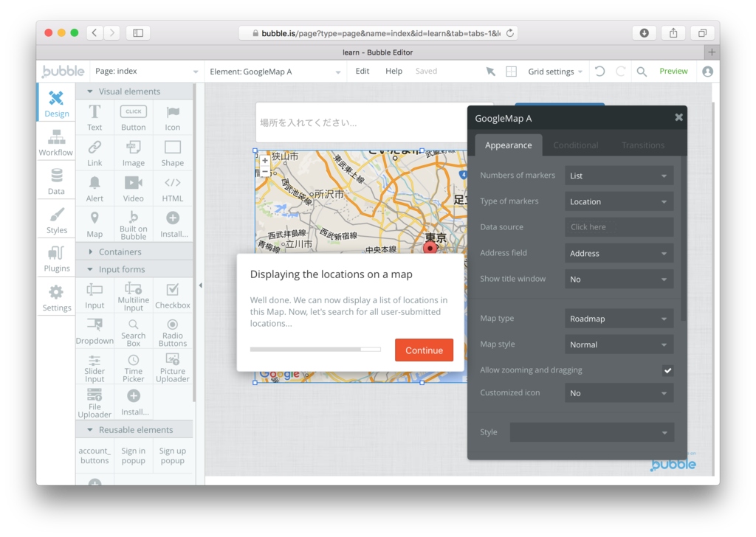756x537 pixels.
Task: Select the Button element tool
Action: point(134,117)
